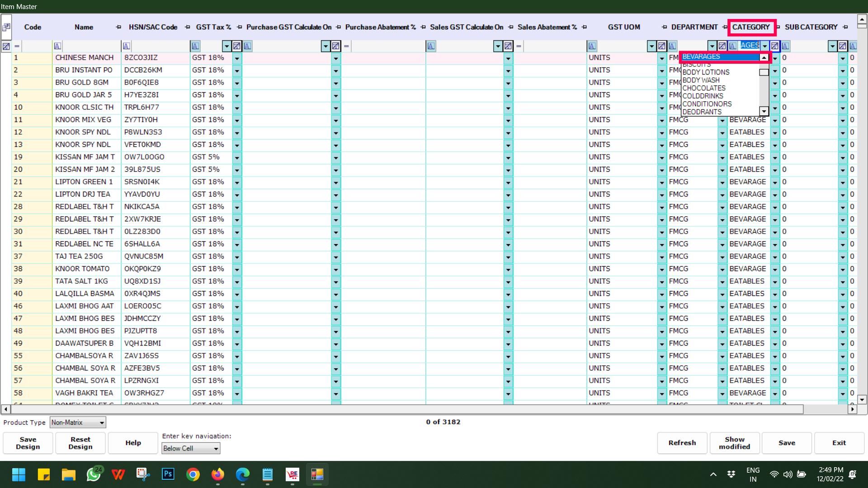
Task: Open the GST Tax % filter dropdown arrow
Action: 226,46
